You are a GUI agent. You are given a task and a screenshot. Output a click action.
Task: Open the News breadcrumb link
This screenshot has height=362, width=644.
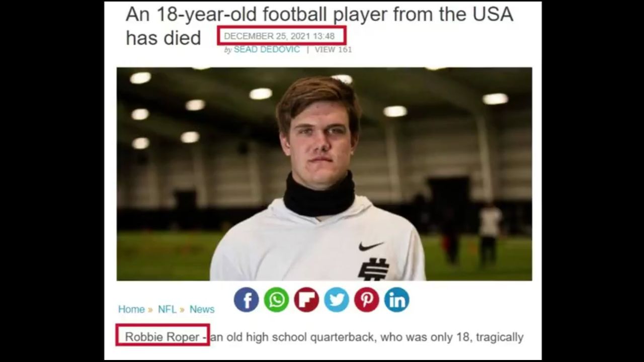tap(202, 309)
